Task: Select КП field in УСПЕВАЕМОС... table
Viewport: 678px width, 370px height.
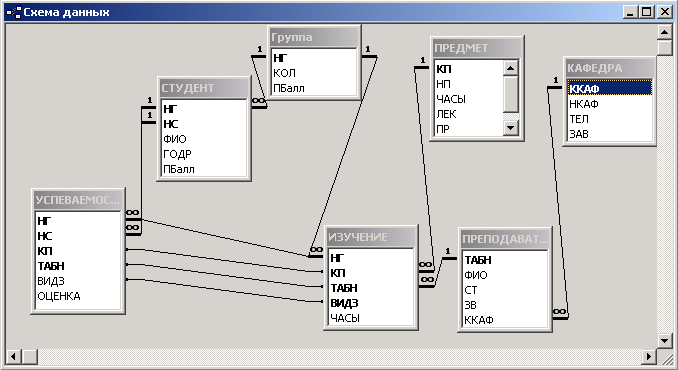Action: click(x=78, y=251)
